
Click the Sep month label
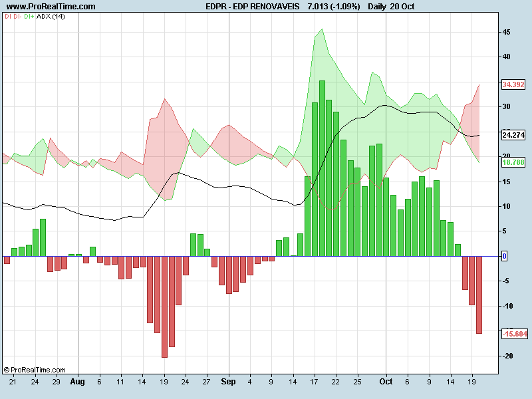coord(228,382)
